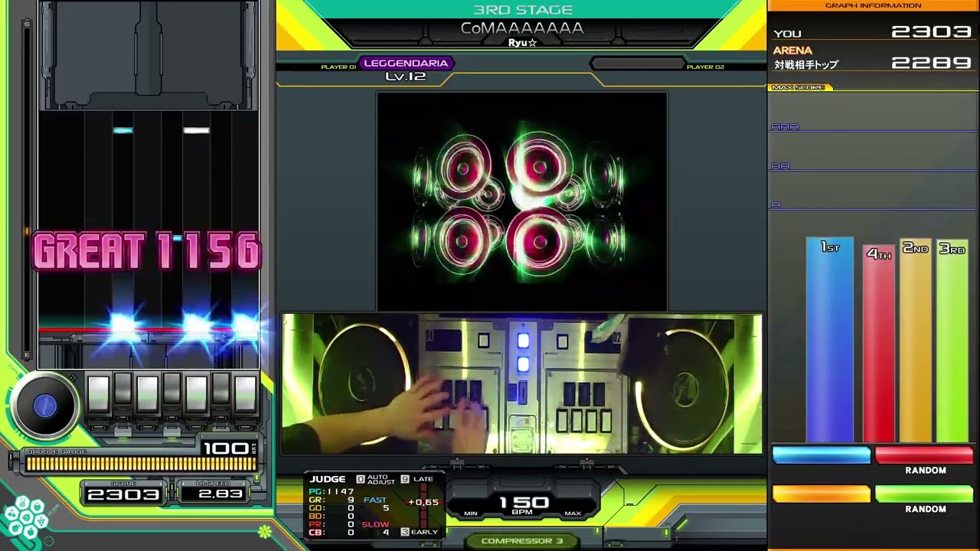Click the speaker background video
980x551 pixels.
[522, 201]
